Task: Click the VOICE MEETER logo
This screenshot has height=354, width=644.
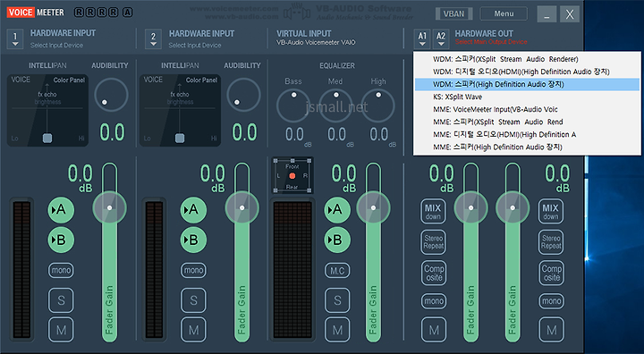Action: pos(36,13)
